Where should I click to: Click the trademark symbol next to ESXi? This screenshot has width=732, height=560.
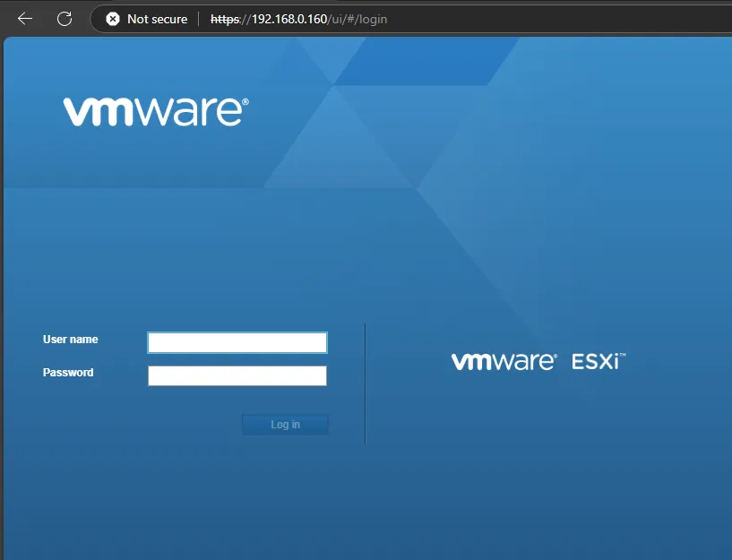[623, 356]
